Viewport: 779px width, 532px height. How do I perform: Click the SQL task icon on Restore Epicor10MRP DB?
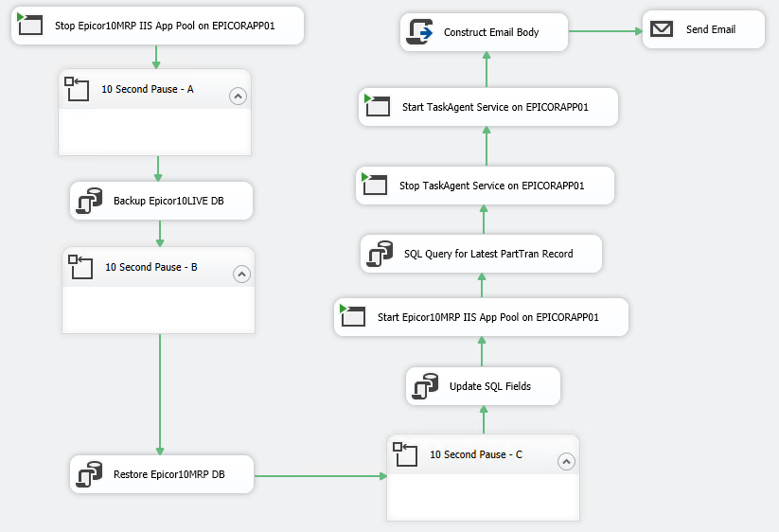[x=89, y=474]
